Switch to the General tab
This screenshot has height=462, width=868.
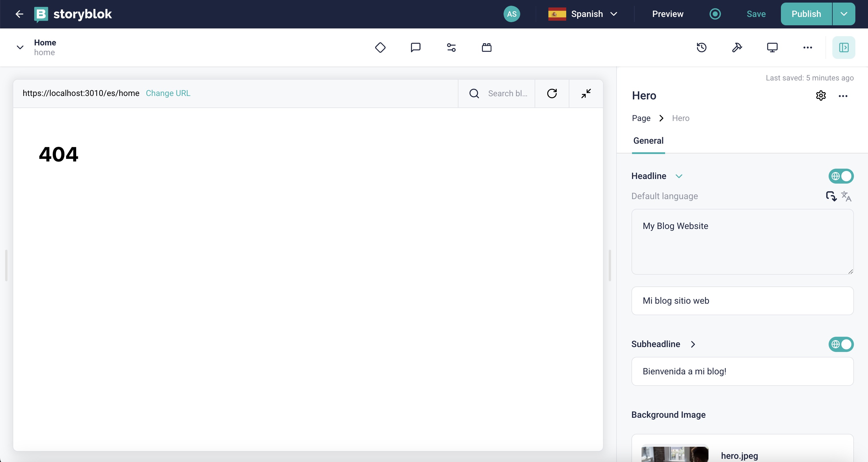648,140
